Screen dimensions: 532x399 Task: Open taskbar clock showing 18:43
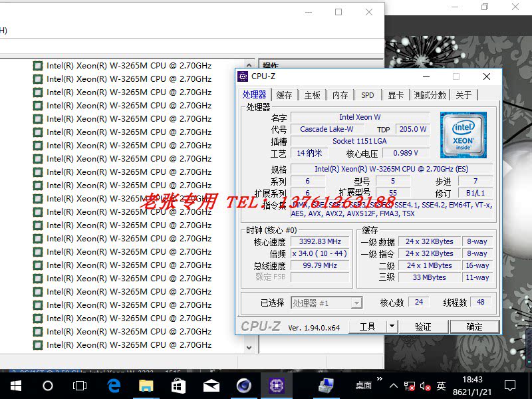point(472,386)
